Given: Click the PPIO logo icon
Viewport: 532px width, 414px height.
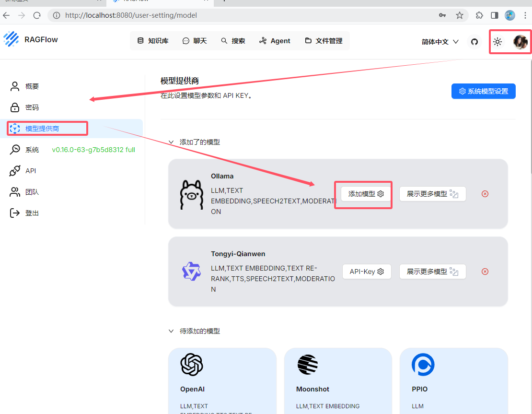Looking at the screenshot, I should point(423,365).
